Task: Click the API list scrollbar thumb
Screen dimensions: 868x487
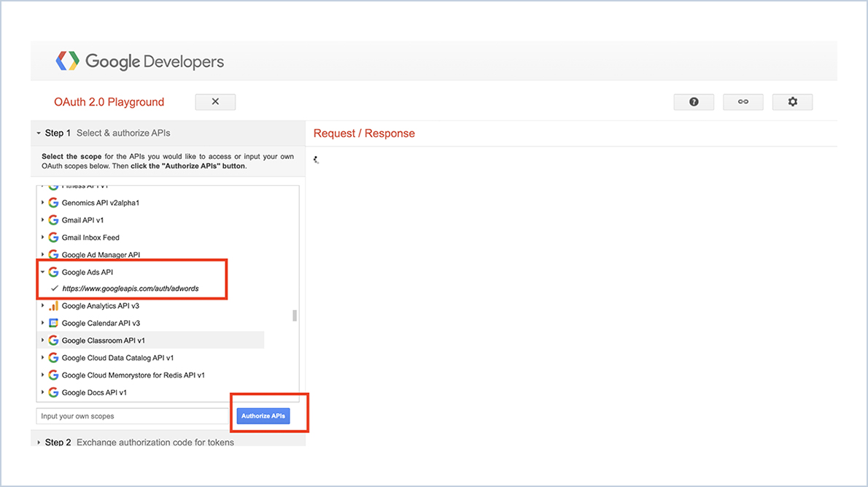Action: pos(294,315)
